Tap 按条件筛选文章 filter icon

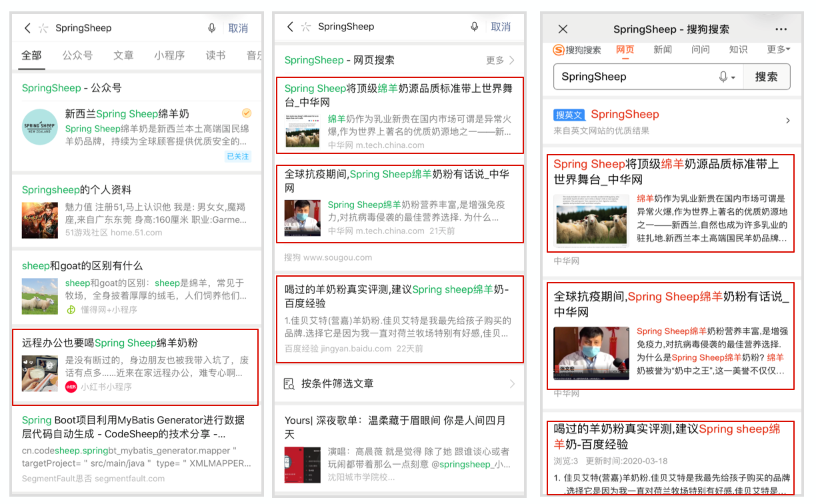pyautogui.click(x=289, y=384)
